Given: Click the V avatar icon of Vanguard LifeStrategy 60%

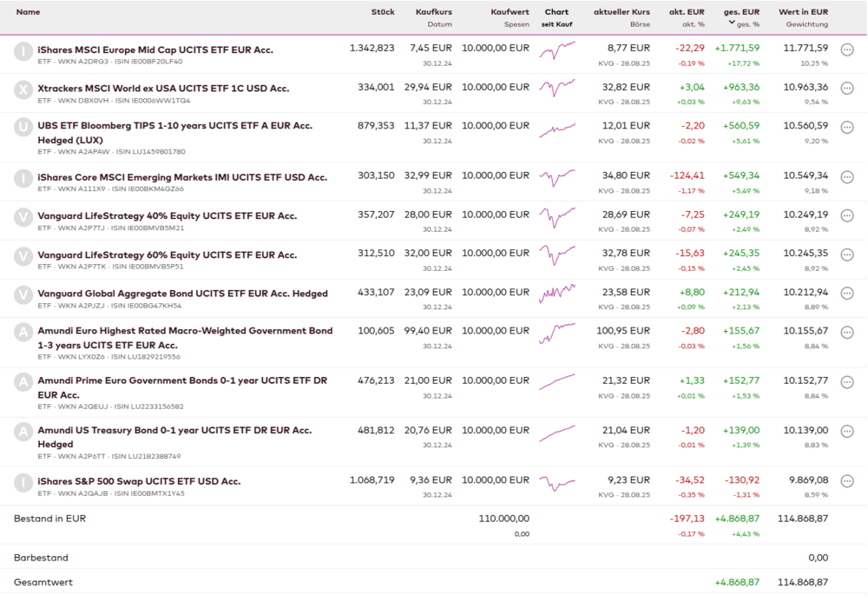Looking at the screenshot, I should click(23, 256).
